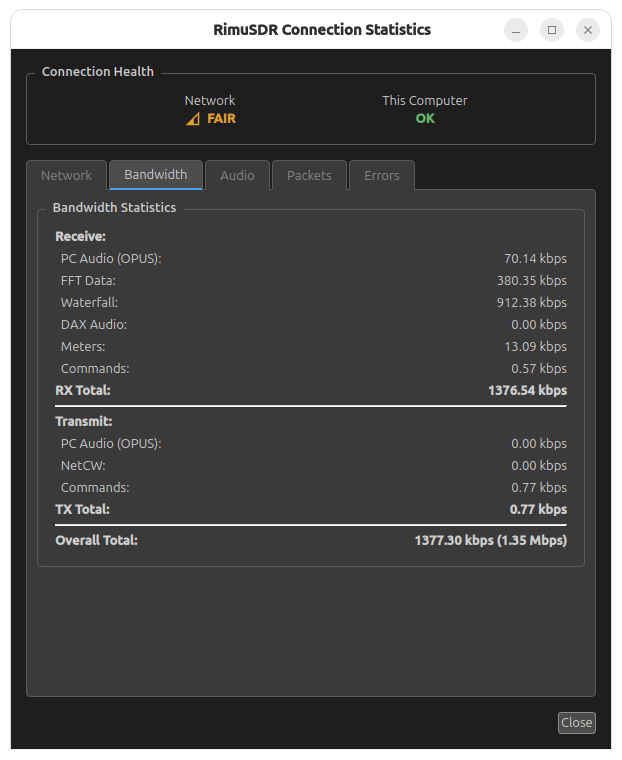Close the window with the X button
Viewport: 622px width, 760px height.
(x=588, y=30)
